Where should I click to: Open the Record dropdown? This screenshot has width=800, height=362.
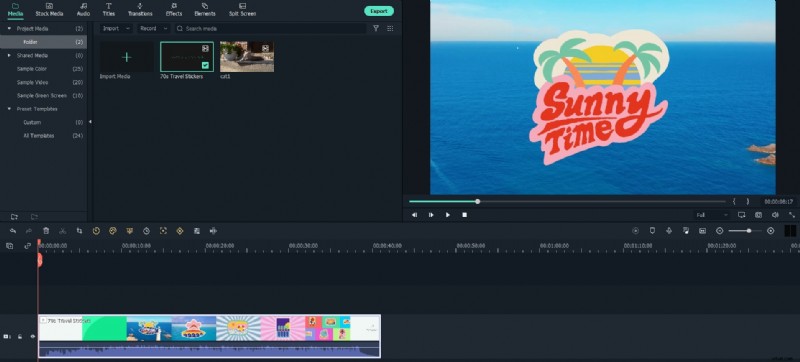point(154,29)
